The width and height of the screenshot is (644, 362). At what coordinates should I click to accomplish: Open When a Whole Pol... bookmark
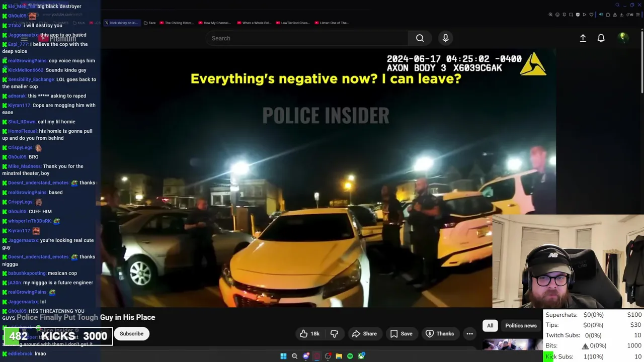(254, 23)
